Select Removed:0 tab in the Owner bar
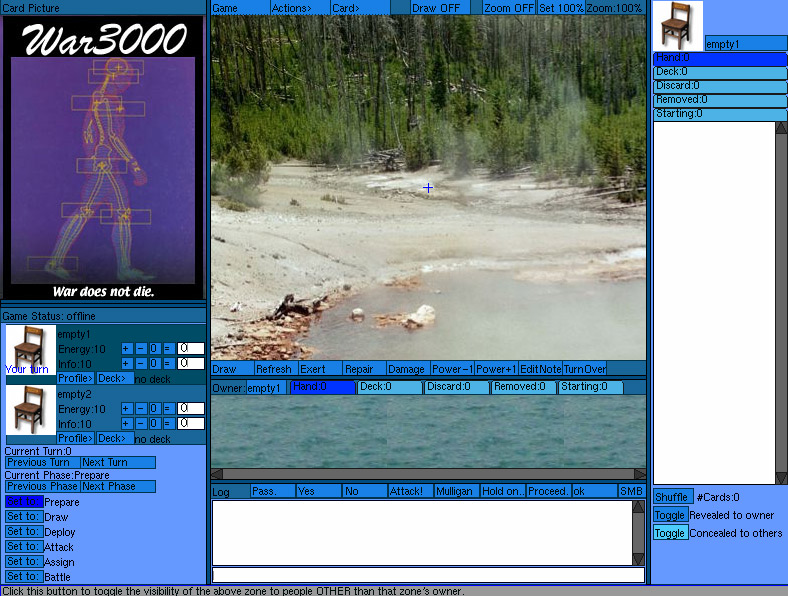 [524, 387]
